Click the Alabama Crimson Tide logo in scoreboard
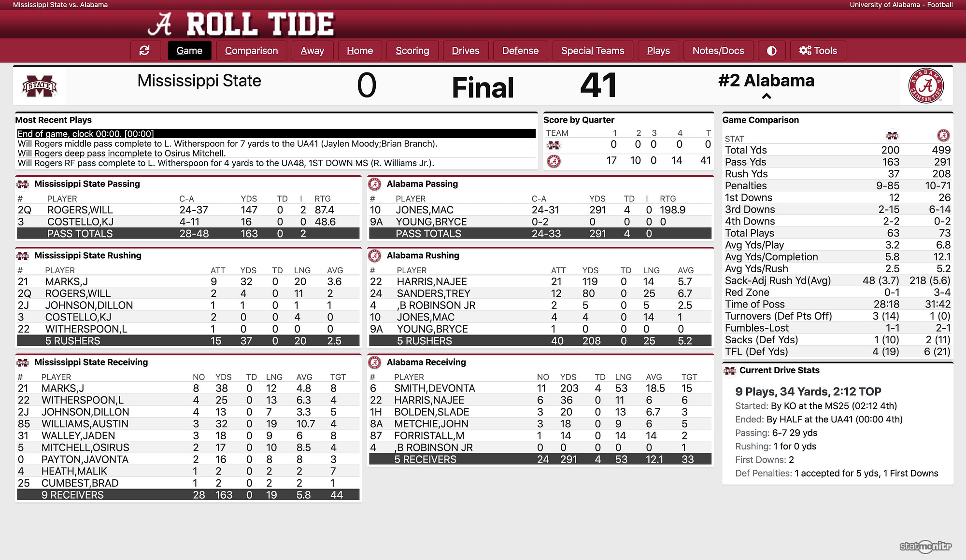 [x=926, y=86]
